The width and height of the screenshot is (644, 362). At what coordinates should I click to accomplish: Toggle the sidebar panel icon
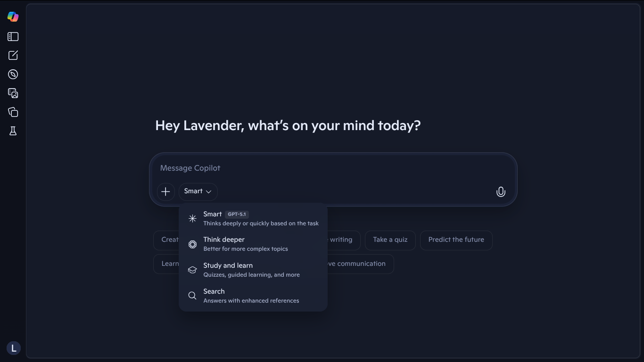pos(13,37)
